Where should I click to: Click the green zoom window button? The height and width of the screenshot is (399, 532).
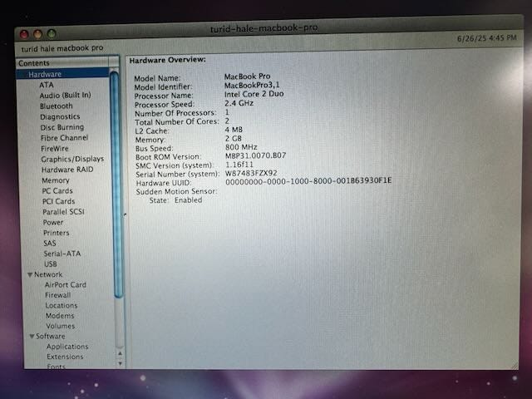(52, 33)
